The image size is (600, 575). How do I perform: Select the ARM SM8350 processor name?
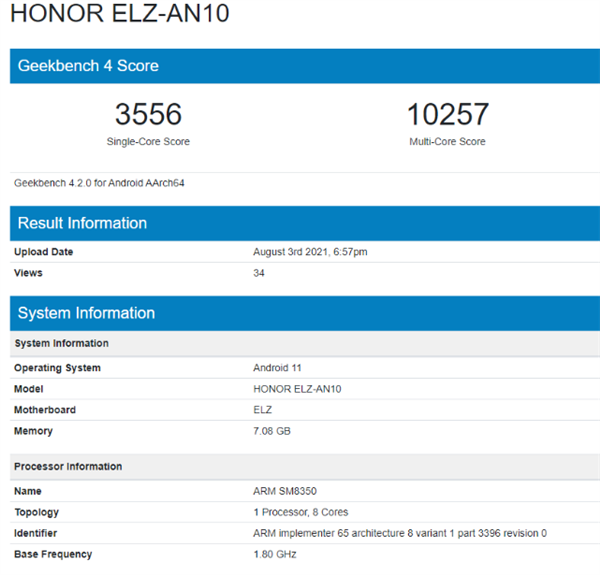click(285, 491)
